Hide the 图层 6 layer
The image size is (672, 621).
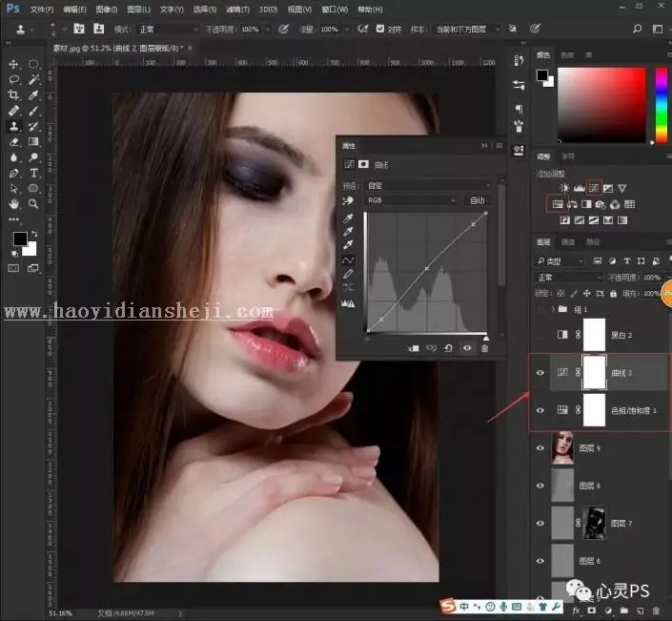point(540,561)
